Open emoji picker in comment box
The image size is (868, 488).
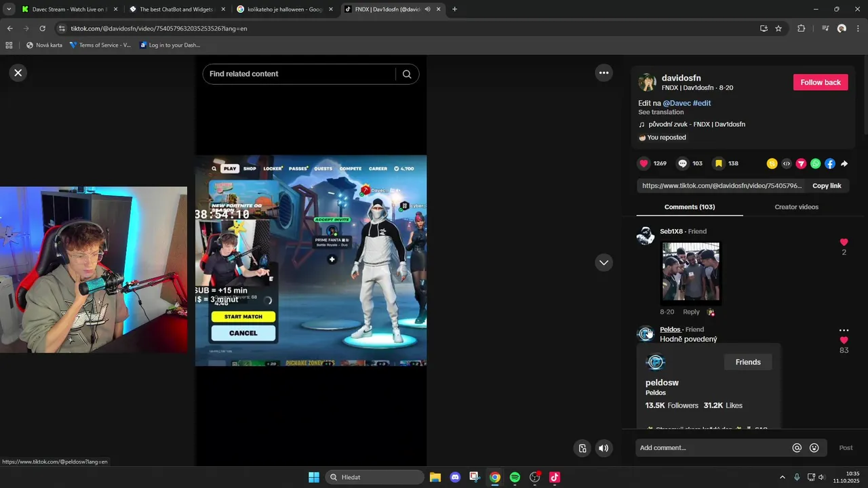[x=814, y=448]
